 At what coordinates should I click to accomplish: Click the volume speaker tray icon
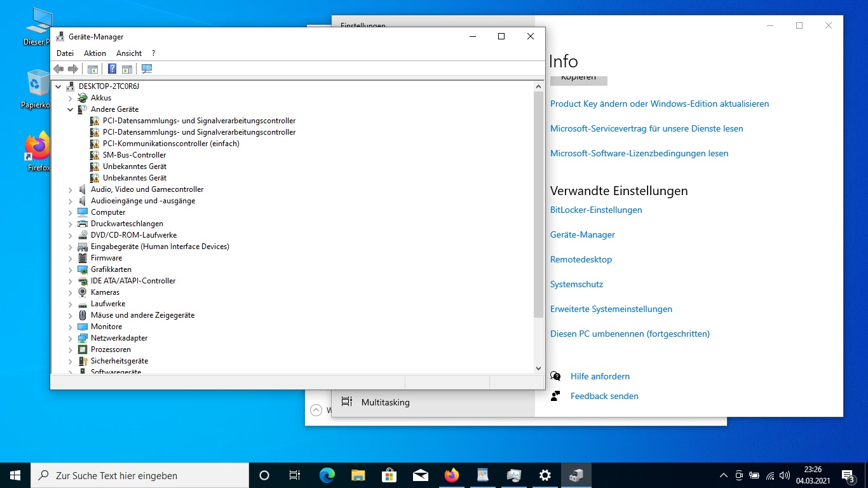(785, 475)
